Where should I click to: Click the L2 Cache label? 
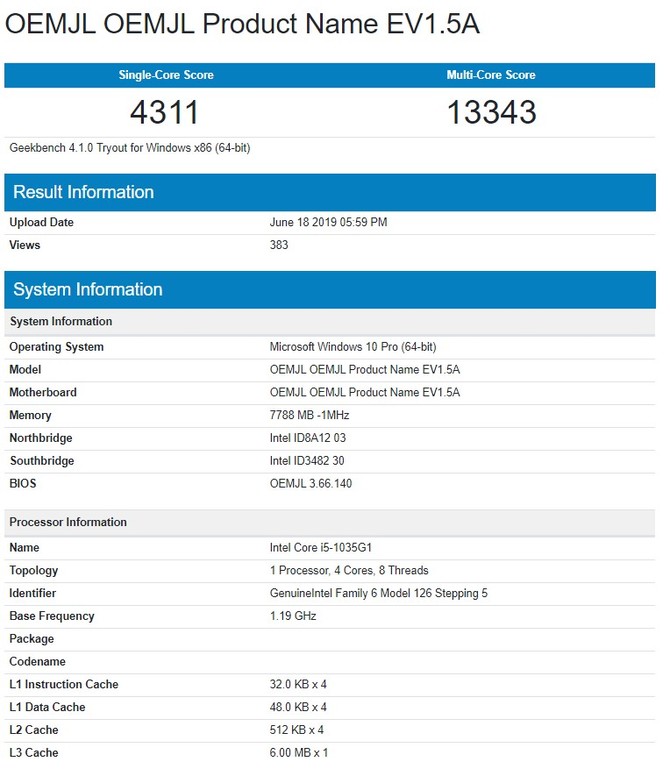click(34, 730)
